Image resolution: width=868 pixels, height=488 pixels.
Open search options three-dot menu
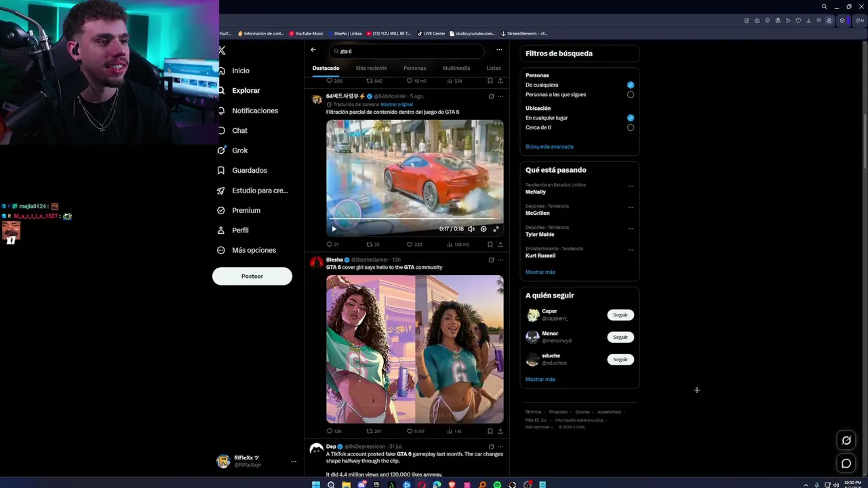click(x=499, y=49)
